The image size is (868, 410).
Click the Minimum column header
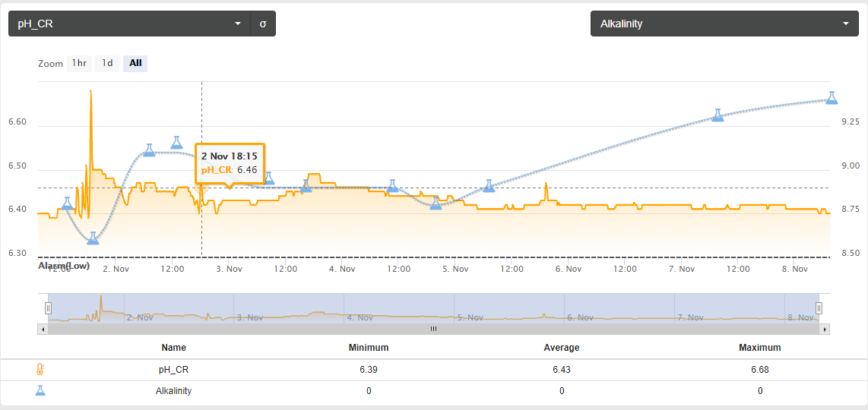coord(369,348)
